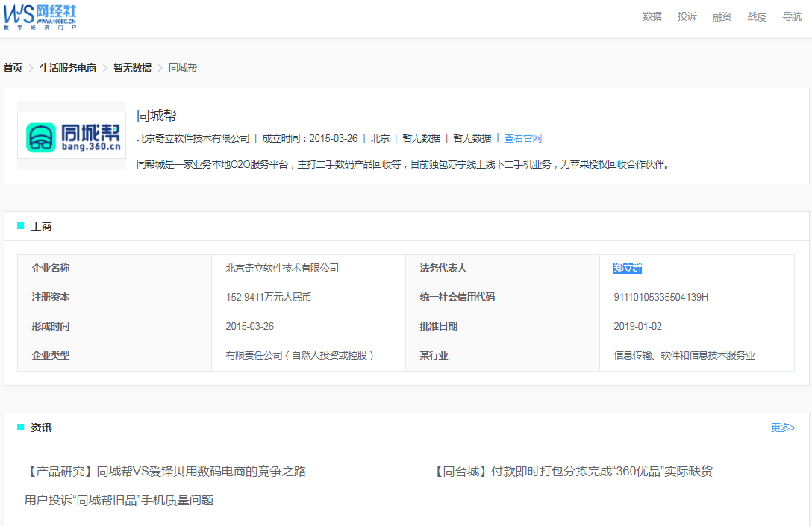812x526 pixels.
Task: Open the 导航 nav menu
Action: [792, 16]
